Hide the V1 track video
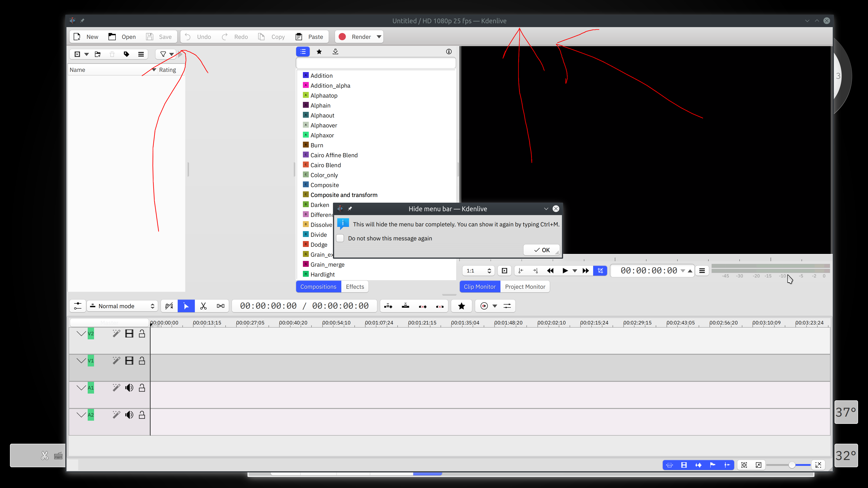868x488 pixels. 129,361
